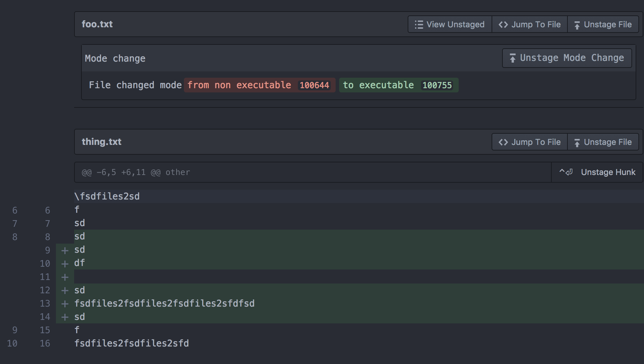The image size is (644, 364).
Task: Toggle the empty added line 11
Action: point(65,276)
